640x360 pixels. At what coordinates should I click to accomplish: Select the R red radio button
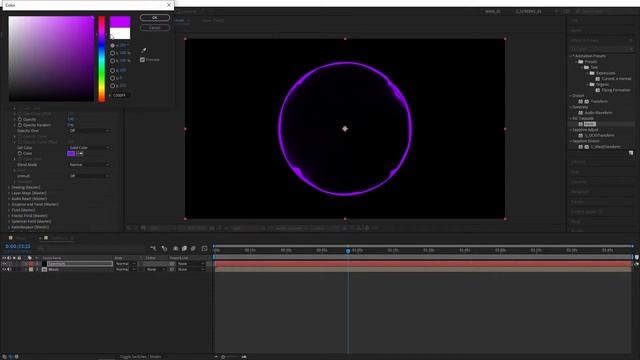[112, 71]
